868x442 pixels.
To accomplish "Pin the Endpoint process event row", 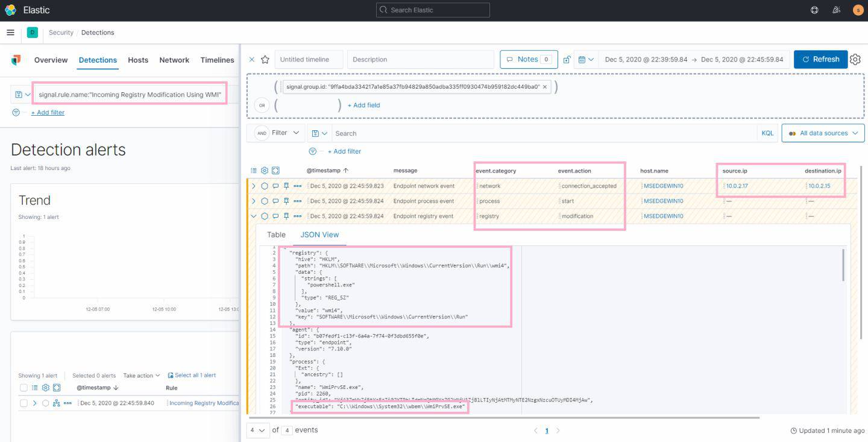I will (286, 201).
